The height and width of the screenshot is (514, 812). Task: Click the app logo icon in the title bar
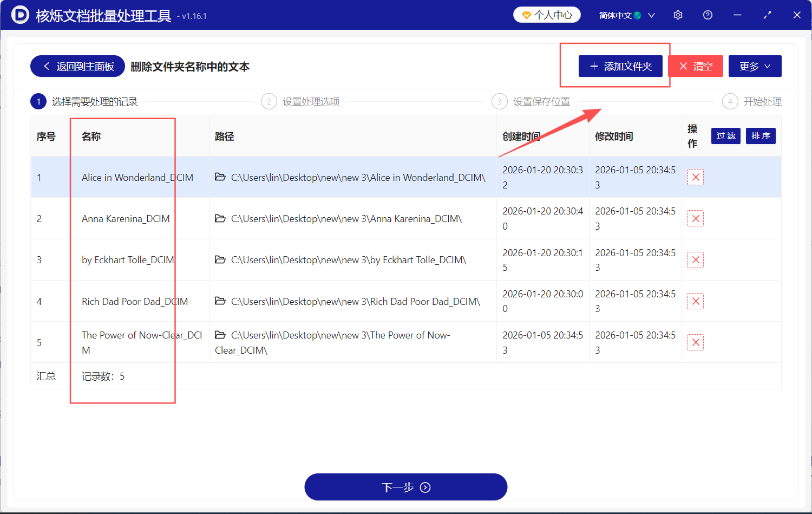(22, 15)
